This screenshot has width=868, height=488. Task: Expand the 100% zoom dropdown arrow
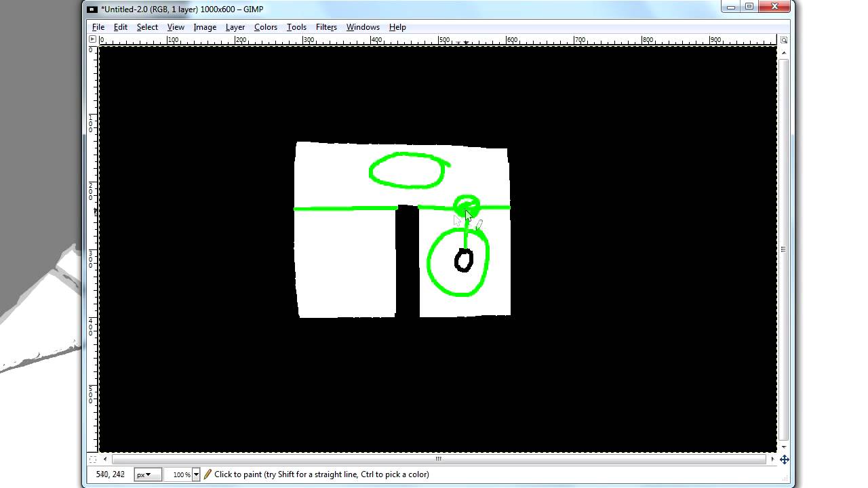(196, 474)
